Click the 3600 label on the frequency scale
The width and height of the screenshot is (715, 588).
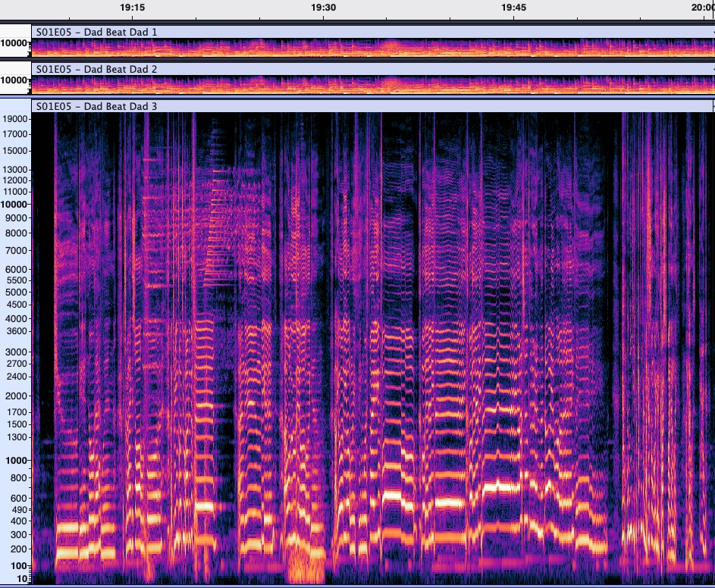coord(18,331)
